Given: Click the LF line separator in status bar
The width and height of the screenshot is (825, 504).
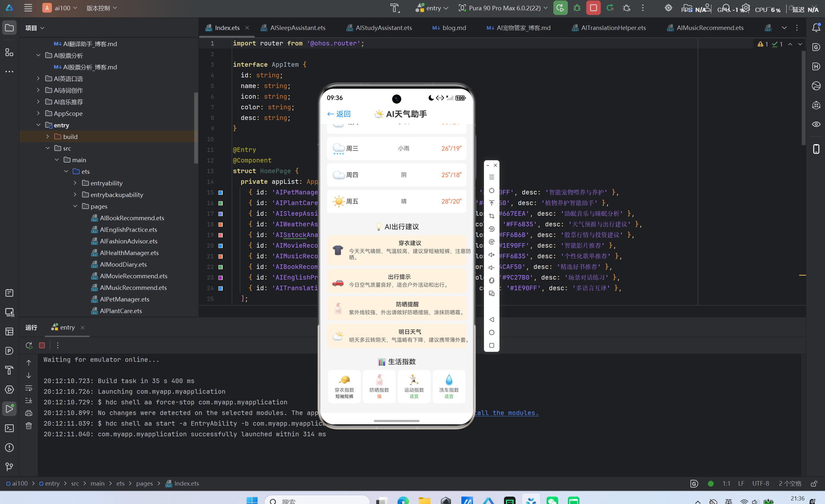Looking at the screenshot, I should pyautogui.click(x=741, y=484).
